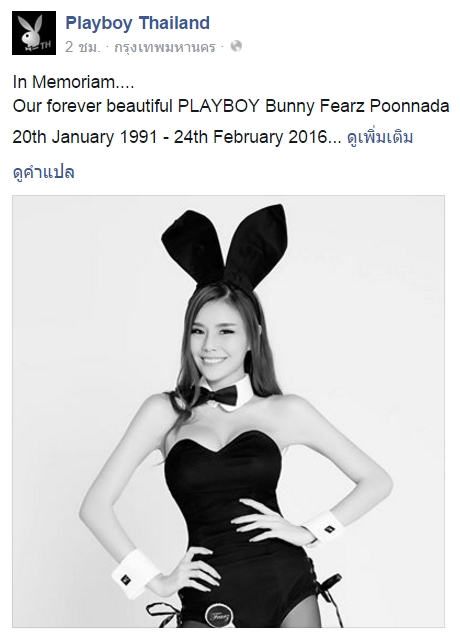The width and height of the screenshot is (460, 634).
Task: Expand post text with ดูเพิ่มเติม
Action: click(x=380, y=137)
